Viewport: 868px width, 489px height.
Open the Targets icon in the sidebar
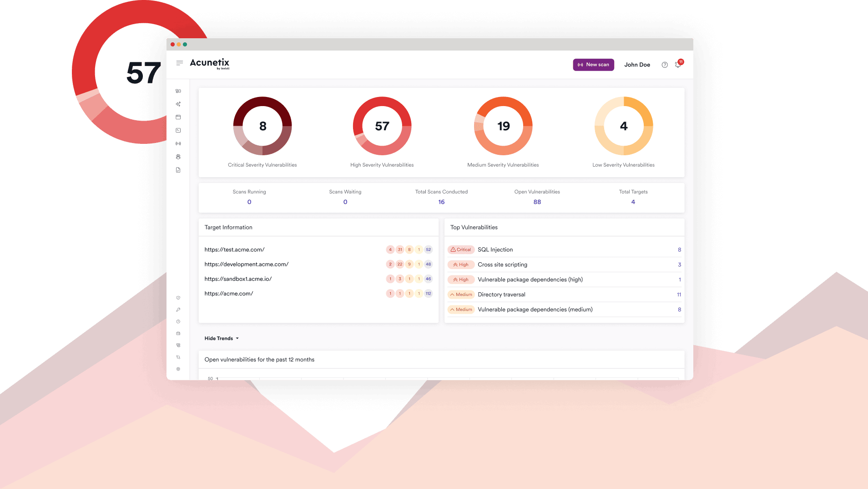pyautogui.click(x=178, y=117)
